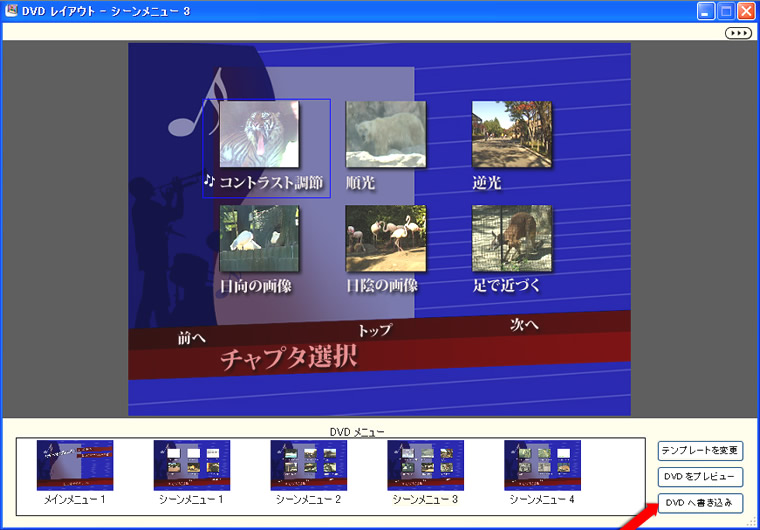The width and height of the screenshot is (760, 530).
Task: Select the polar bear 順光 thumbnail
Action: (x=385, y=134)
